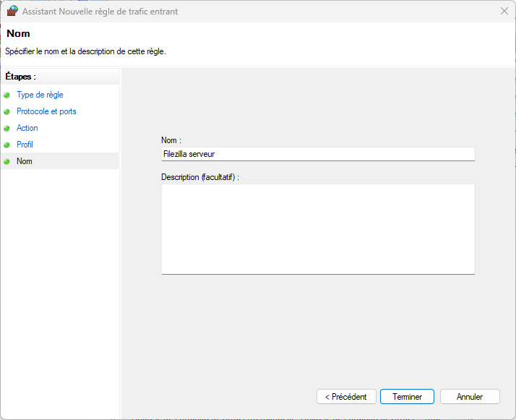Viewport: 516px width, 420px height.
Task: Close the Assistant Nouvelle règle window
Action: click(x=503, y=12)
